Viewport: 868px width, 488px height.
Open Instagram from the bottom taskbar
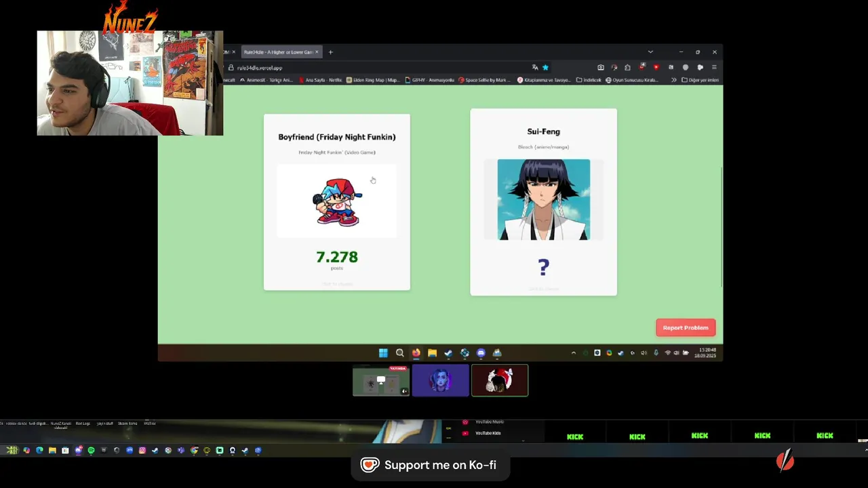point(142,450)
